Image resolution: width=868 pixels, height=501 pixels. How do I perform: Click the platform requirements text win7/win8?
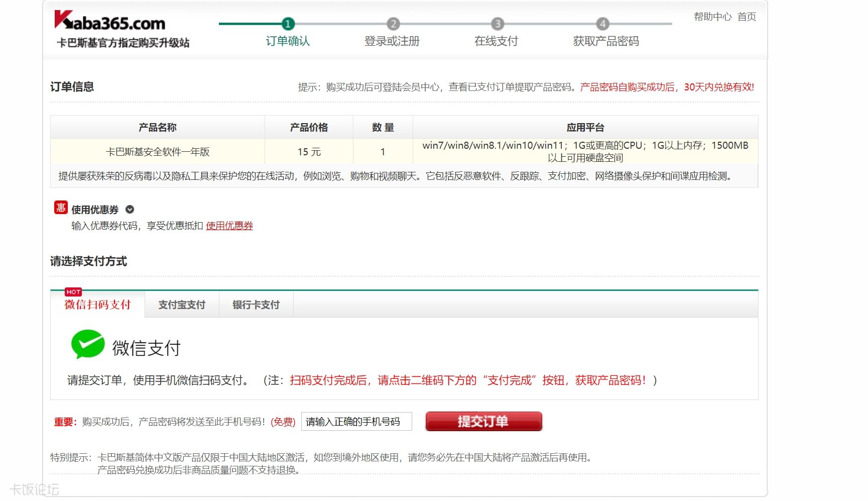click(585, 151)
